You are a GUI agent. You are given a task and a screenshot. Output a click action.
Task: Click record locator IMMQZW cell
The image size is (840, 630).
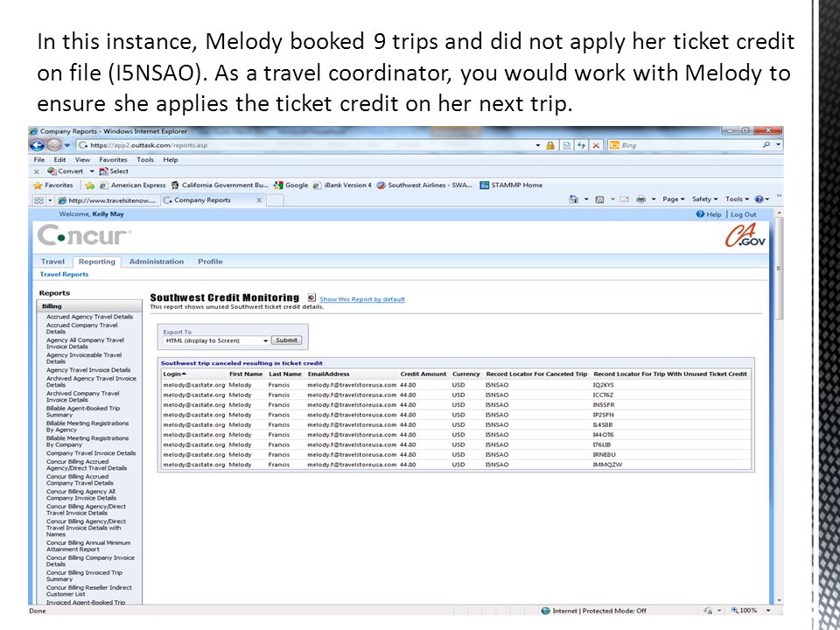[607, 465]
